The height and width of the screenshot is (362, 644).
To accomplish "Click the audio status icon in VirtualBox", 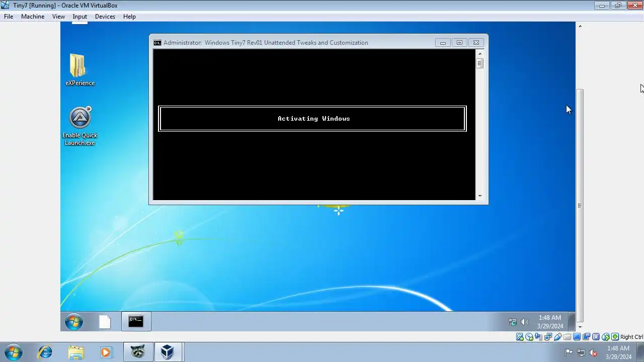I will (x=539, y=337).
